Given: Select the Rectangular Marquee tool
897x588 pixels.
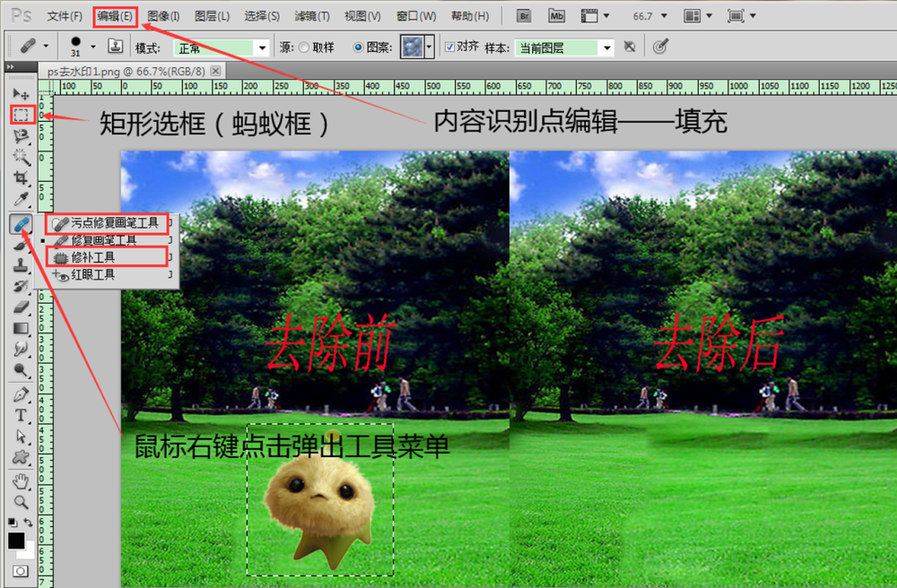Looking at the screenshot, I should (20, 114).
